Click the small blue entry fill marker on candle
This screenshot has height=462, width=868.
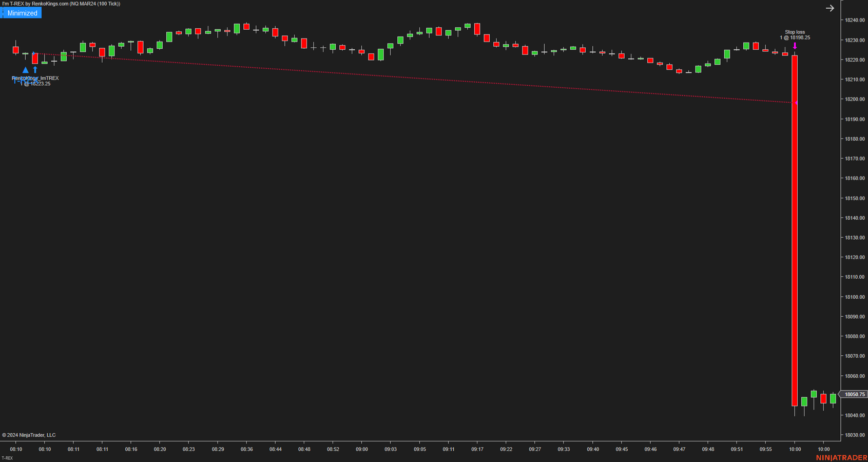point(34,54)
